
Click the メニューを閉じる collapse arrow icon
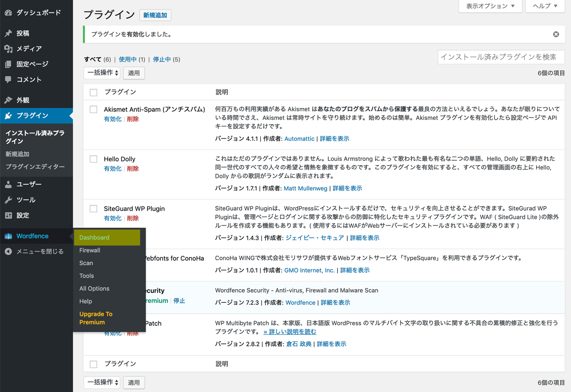click(8, 251)
